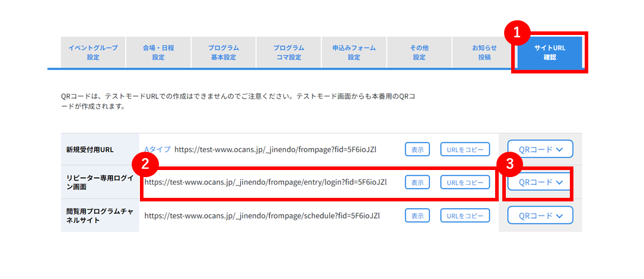Viewport: 644px width, 279px height.
Task: Click 表示 for リピーター専用ログイン画面
Action: 417,182
